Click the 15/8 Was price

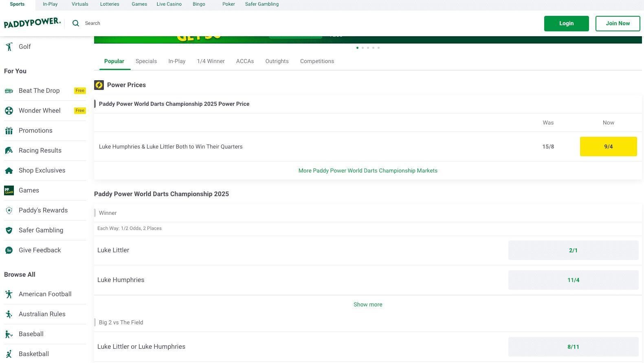[548, 147]
